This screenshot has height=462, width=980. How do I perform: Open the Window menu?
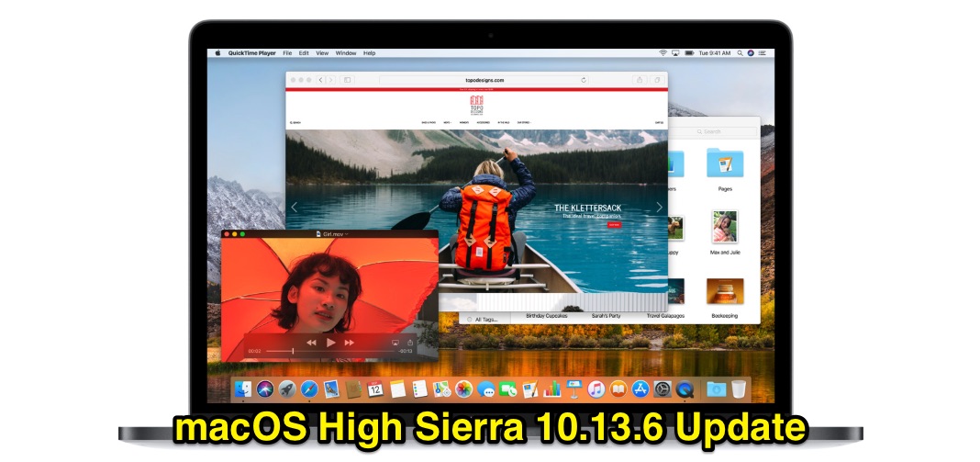tap(346, 53)
